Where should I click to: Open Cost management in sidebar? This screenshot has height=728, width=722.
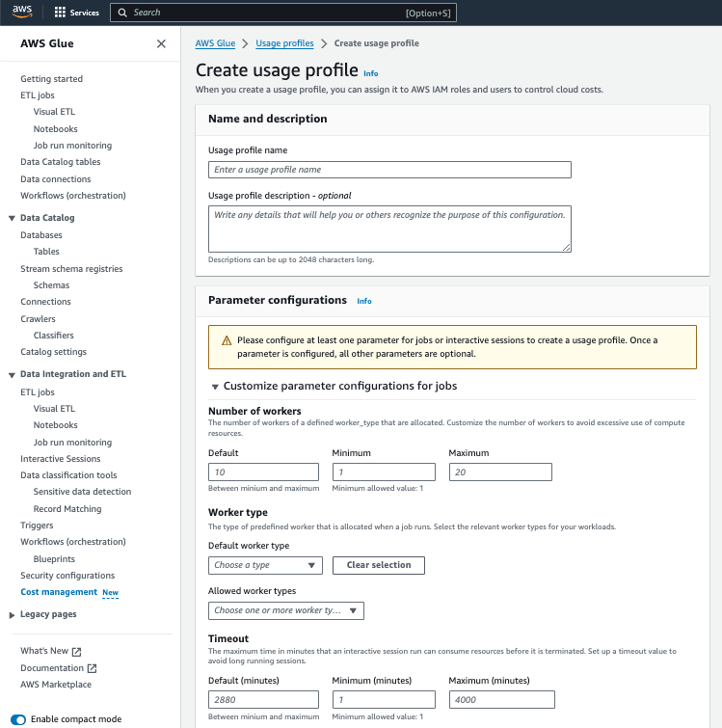(59, 592)
